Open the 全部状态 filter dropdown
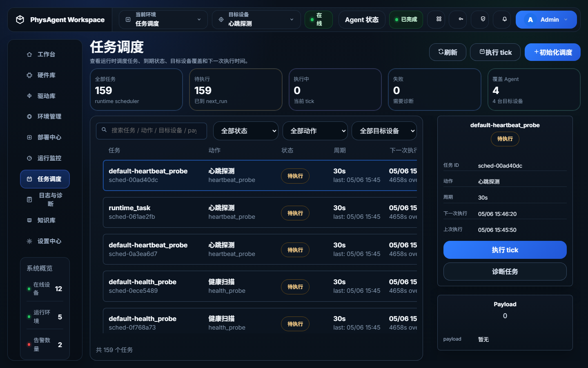 [x=246, y=131]
